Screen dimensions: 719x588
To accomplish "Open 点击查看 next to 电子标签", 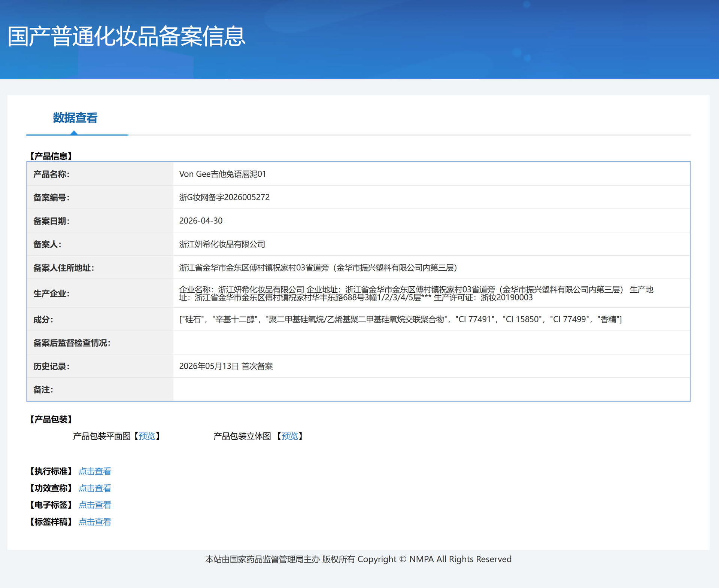I will coord(95,505).
